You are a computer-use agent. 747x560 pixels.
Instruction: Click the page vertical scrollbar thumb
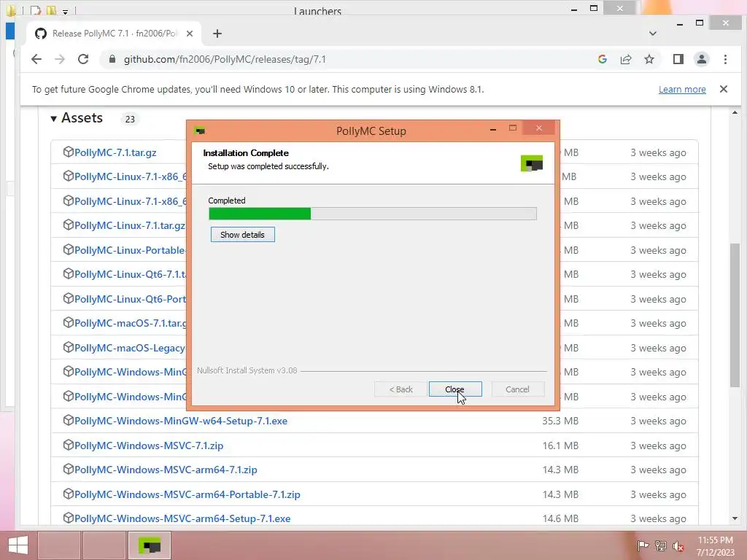click(735, 315)
